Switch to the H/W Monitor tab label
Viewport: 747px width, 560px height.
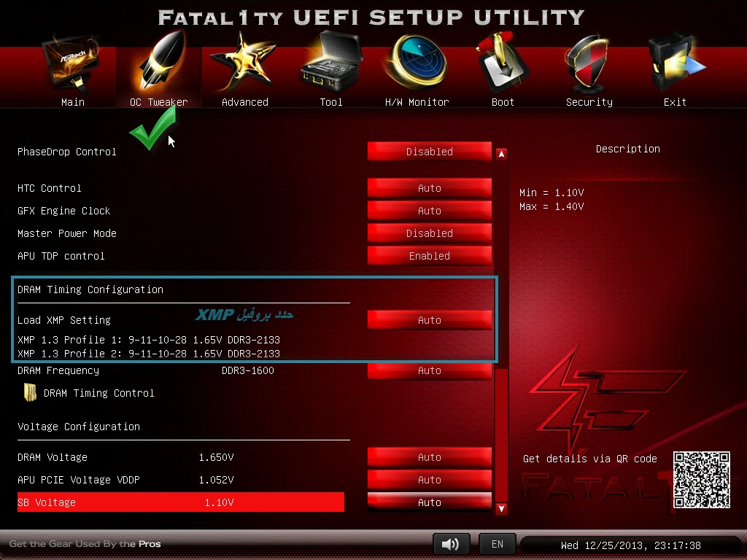pyautogui.click(x=417, y=102)
